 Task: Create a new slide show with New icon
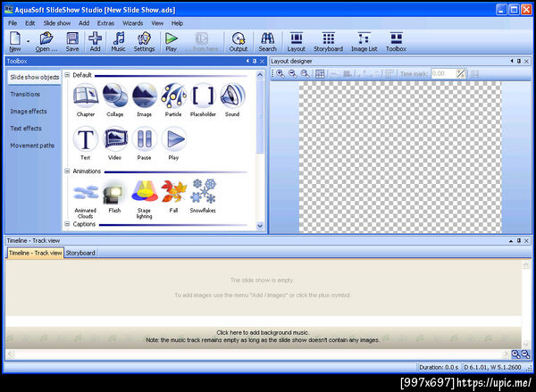click(x=15, y=42)
